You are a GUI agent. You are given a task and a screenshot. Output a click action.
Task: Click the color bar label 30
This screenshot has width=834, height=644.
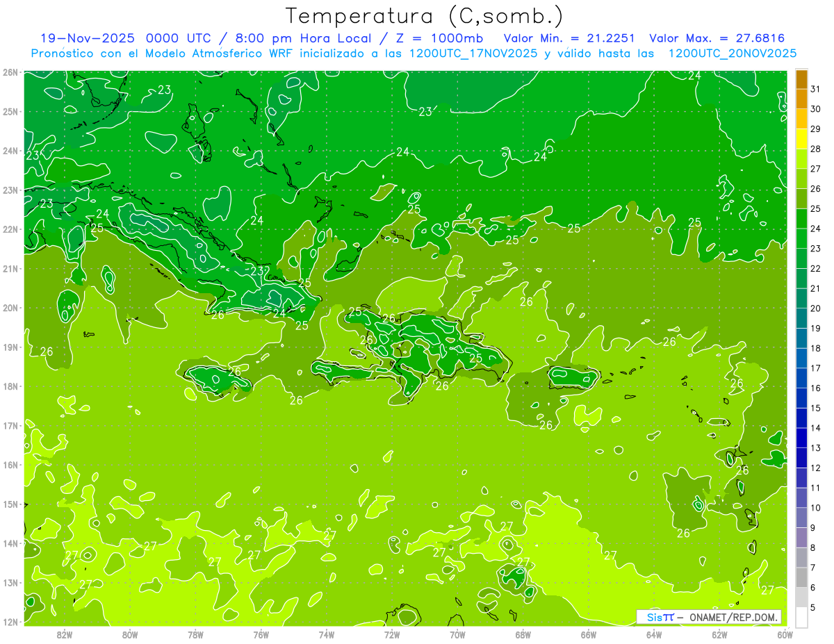815,109
